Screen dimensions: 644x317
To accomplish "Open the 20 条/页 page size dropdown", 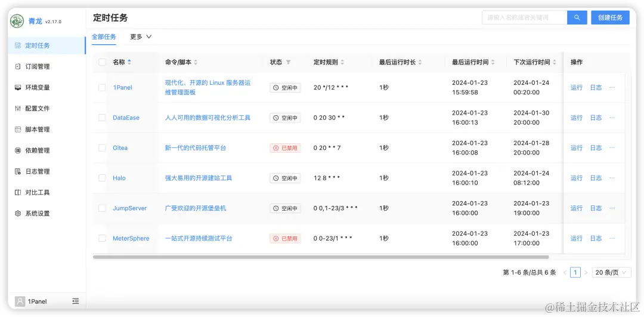I will (611, 272).
